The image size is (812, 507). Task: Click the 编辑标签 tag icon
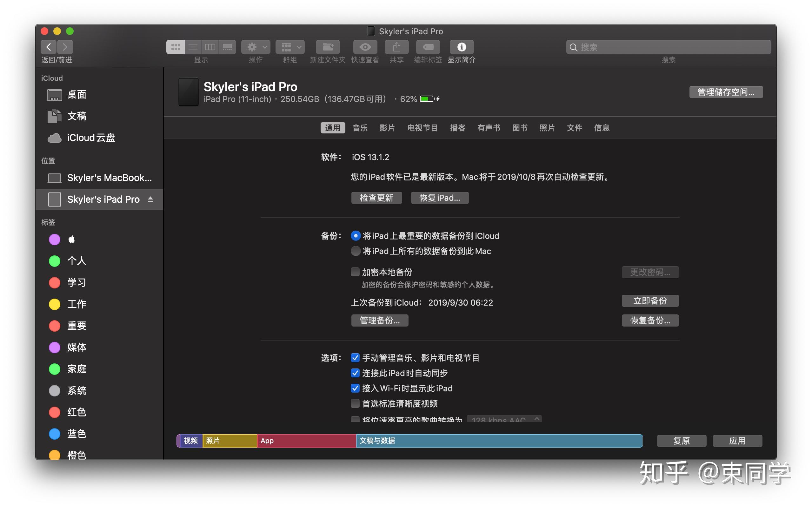428,47
